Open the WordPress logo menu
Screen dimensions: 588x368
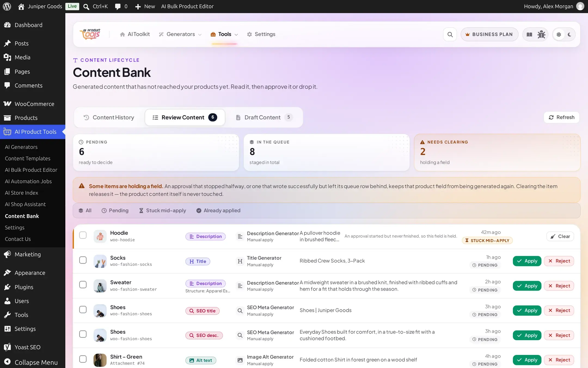(7, 6)
